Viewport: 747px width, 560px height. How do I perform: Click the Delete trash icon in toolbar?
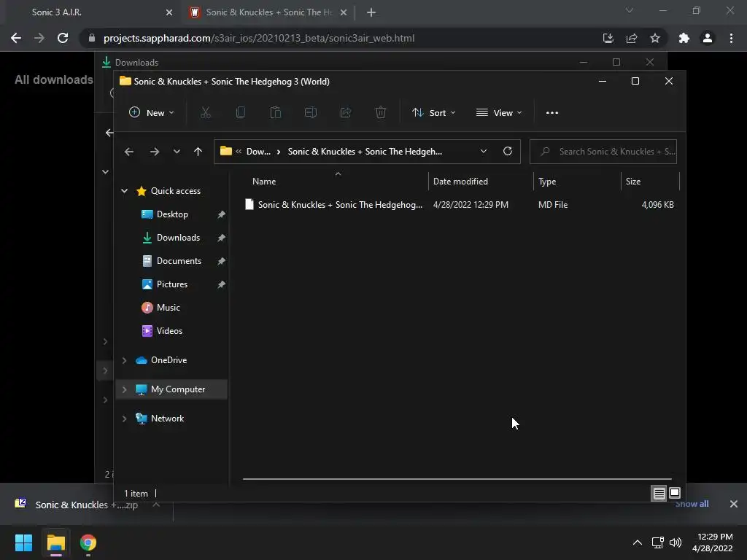point(380,113)
